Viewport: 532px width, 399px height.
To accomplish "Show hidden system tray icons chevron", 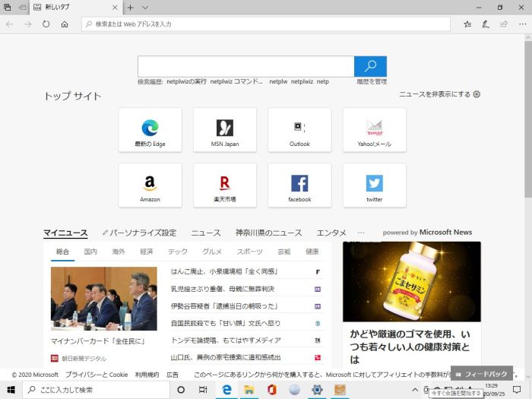I will [426, 390].
